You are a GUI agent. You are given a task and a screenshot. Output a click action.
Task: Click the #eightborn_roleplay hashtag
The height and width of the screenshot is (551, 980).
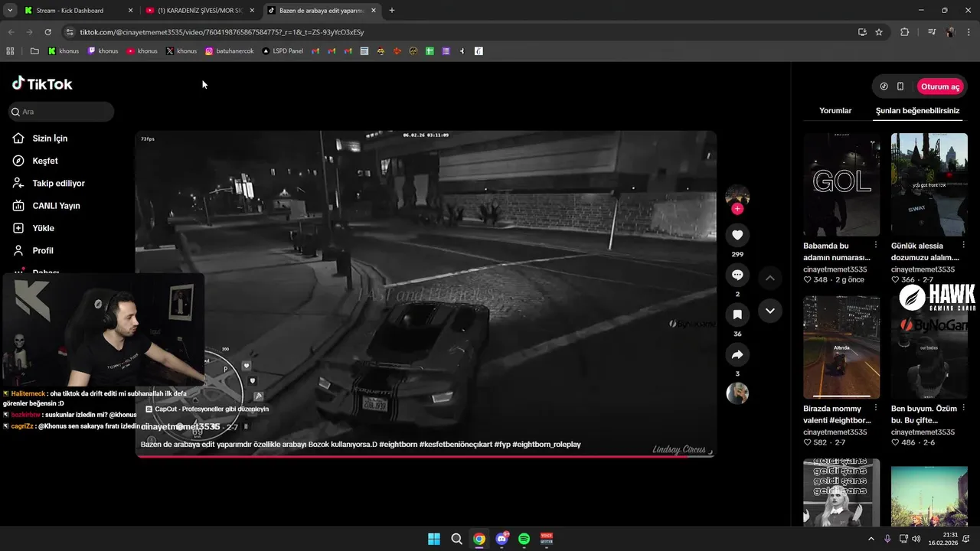tap(546, 444)
